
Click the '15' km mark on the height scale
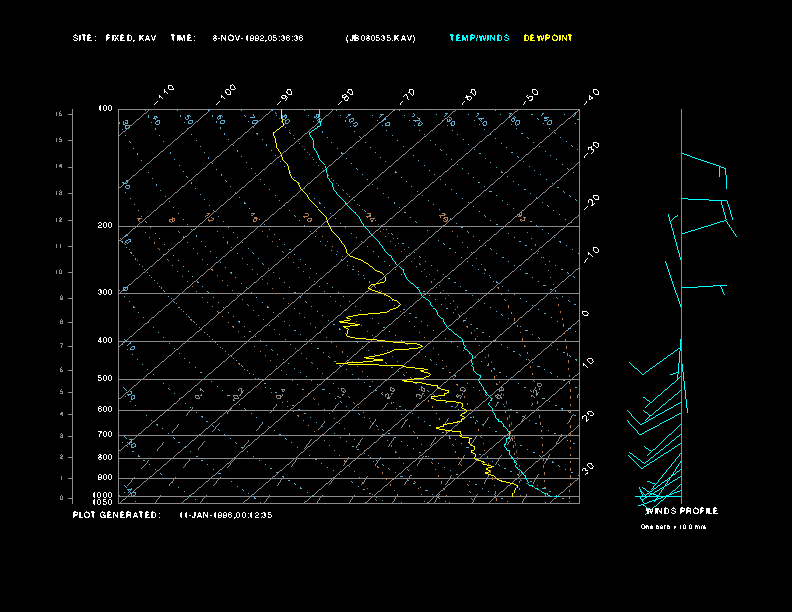click(59, 140)
